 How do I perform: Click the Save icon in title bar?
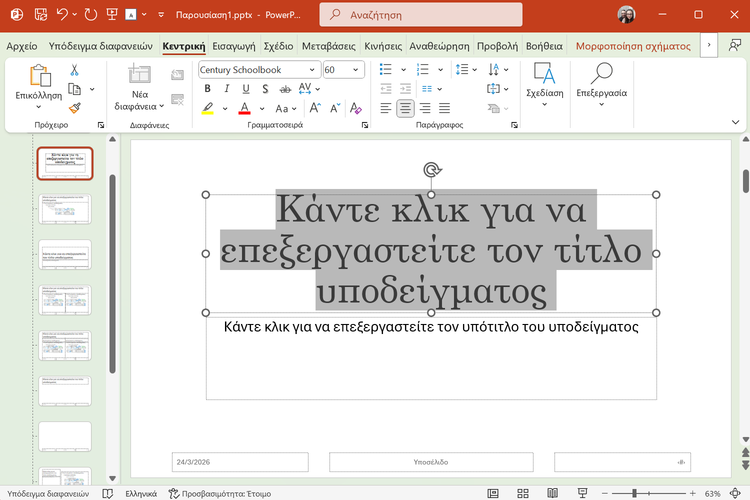41,15
